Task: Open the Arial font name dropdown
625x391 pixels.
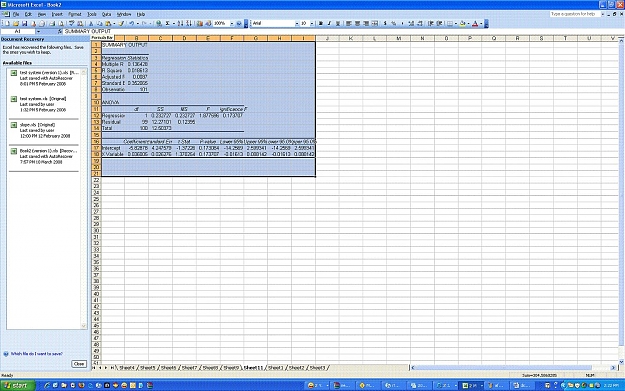Action: tap(297, 24)
